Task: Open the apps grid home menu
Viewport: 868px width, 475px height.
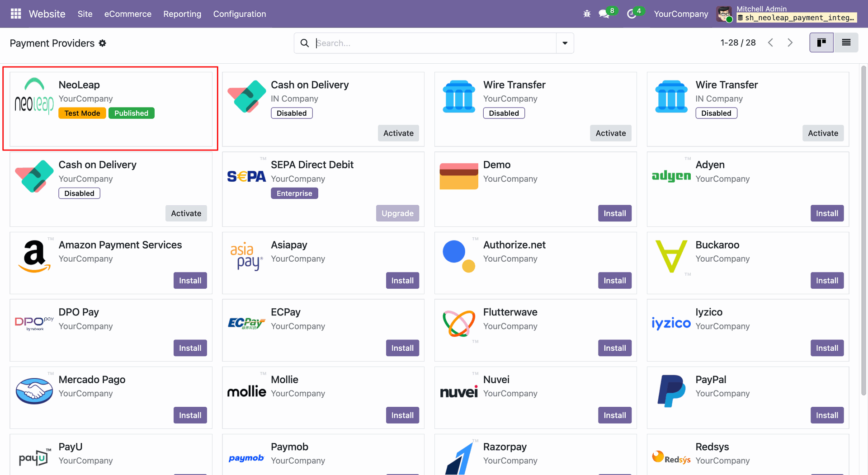Action: point(16,14)
